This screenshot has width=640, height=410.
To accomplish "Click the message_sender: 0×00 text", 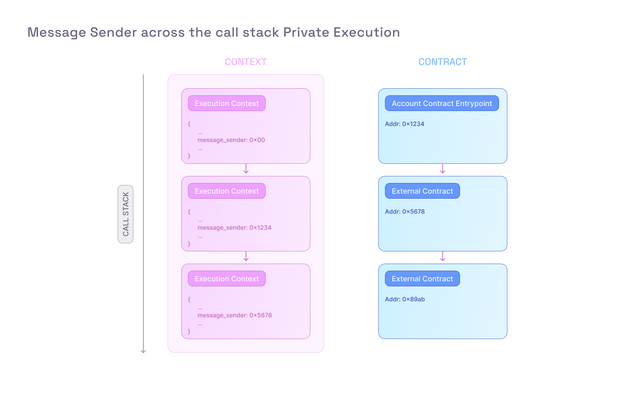I will pyautogui.click(x=231, y=140).
